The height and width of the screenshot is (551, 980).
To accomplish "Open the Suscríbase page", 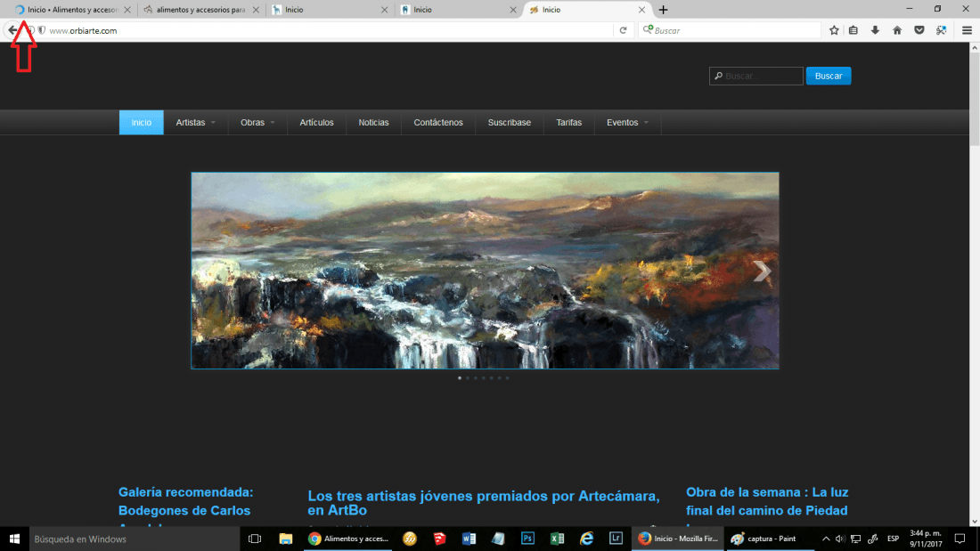I will tap(510, 123).
